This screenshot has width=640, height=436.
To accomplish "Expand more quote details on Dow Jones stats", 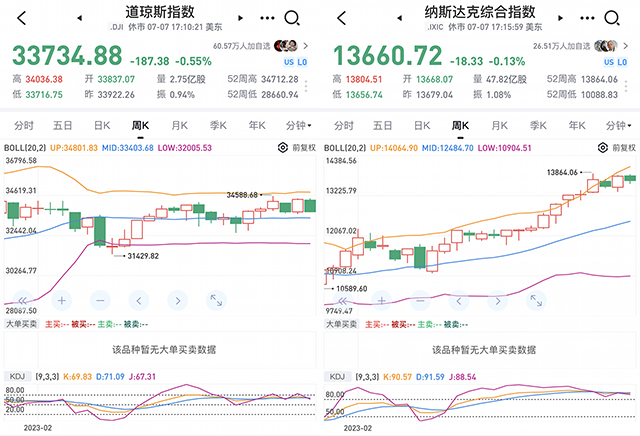I will click(306, 86).
